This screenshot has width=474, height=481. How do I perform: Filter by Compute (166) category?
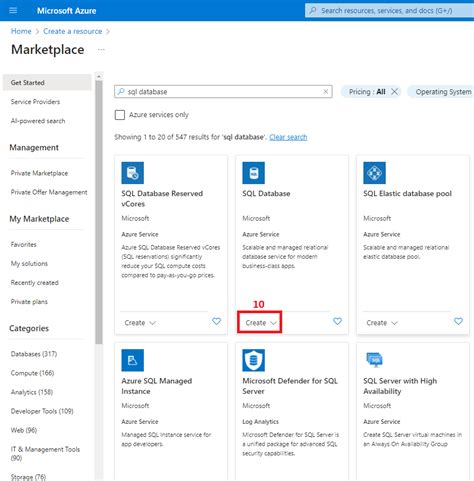pos(32,373)
